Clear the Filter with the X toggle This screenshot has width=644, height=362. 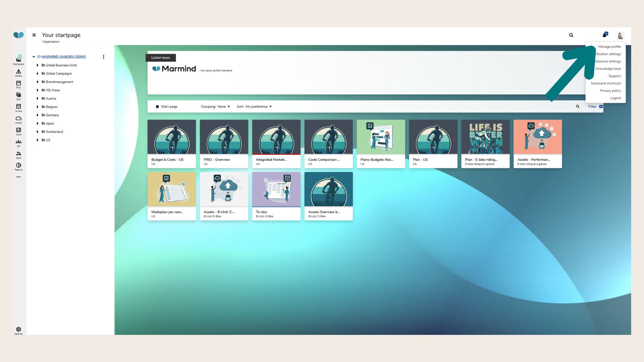tap(601, 107)
